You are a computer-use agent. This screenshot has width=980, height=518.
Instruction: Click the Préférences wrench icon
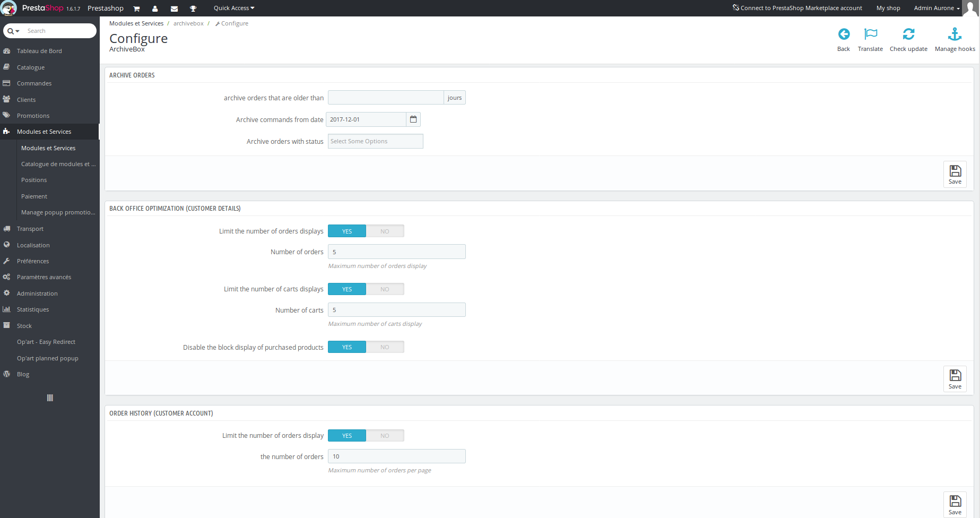(7, 261)
